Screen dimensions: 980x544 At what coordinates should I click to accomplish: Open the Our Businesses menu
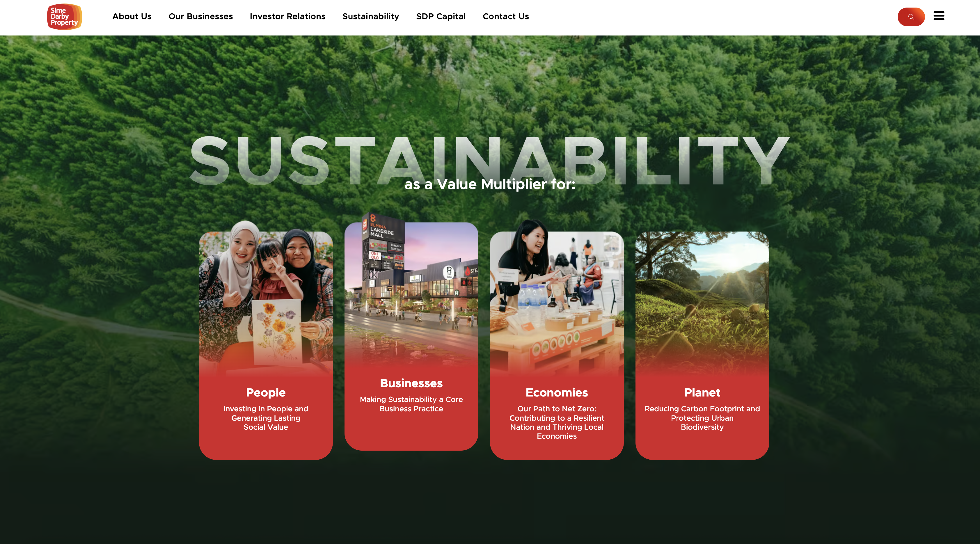click(200, 16)
